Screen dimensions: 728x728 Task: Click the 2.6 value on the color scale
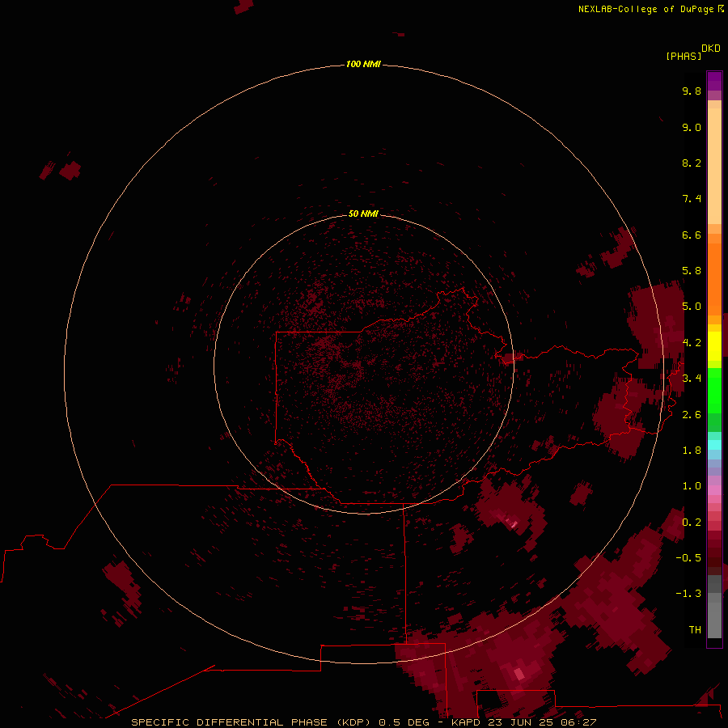click(692, 415)
